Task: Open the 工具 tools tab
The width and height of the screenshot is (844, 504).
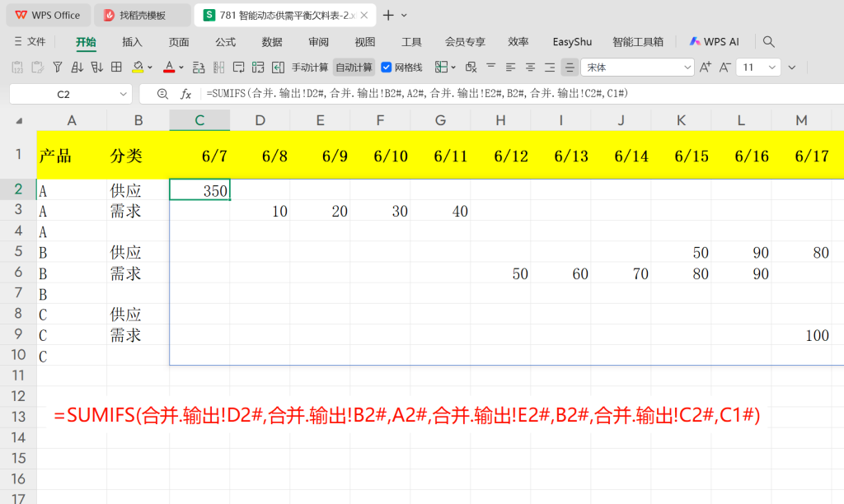Action: click(412, 42)
